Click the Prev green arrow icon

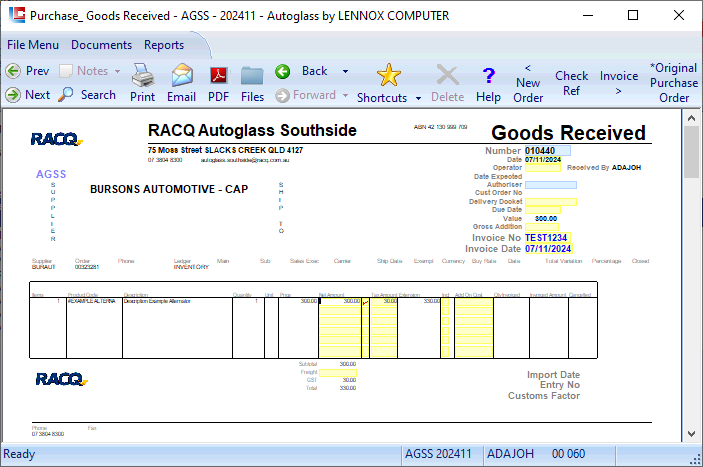pyautogui.click(x=13, y=71)
